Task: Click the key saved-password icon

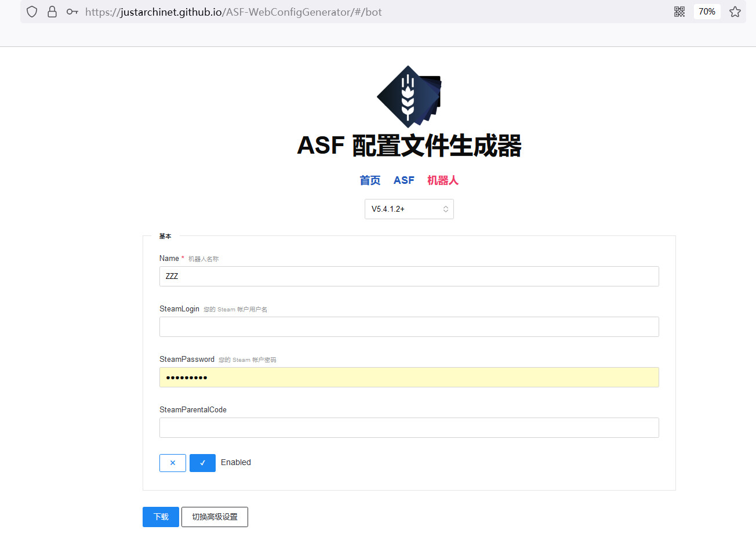Action: [x=72, y=12]
